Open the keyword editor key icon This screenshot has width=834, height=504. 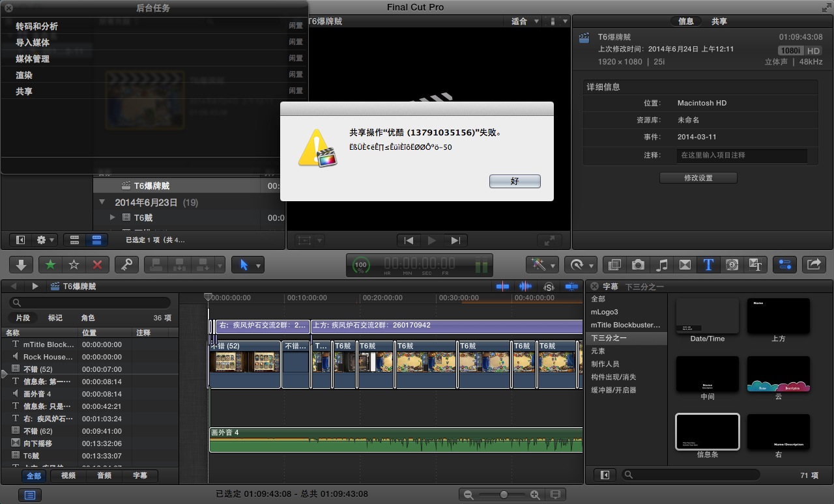tap(126, 264)
